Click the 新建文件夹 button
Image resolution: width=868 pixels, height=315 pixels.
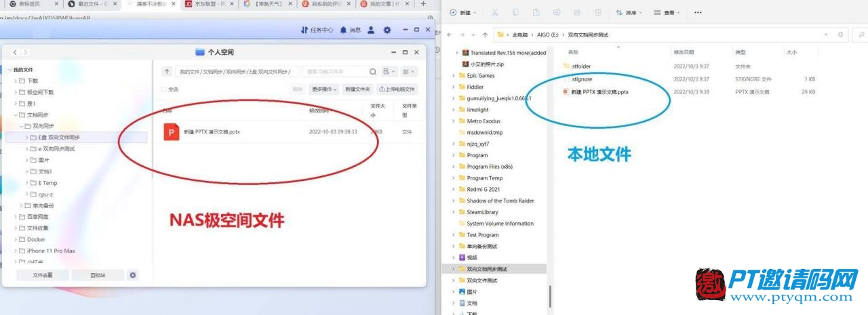(x=357, y=89)
